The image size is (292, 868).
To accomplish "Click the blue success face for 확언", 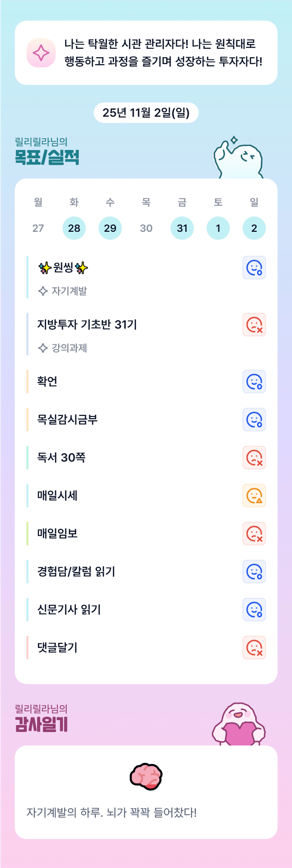I will point(254,382).
